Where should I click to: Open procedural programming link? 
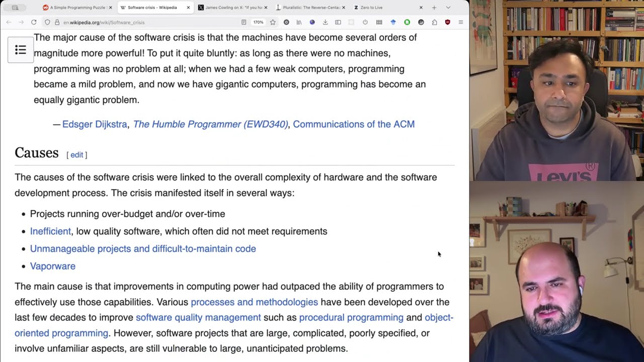click(351, 318)
